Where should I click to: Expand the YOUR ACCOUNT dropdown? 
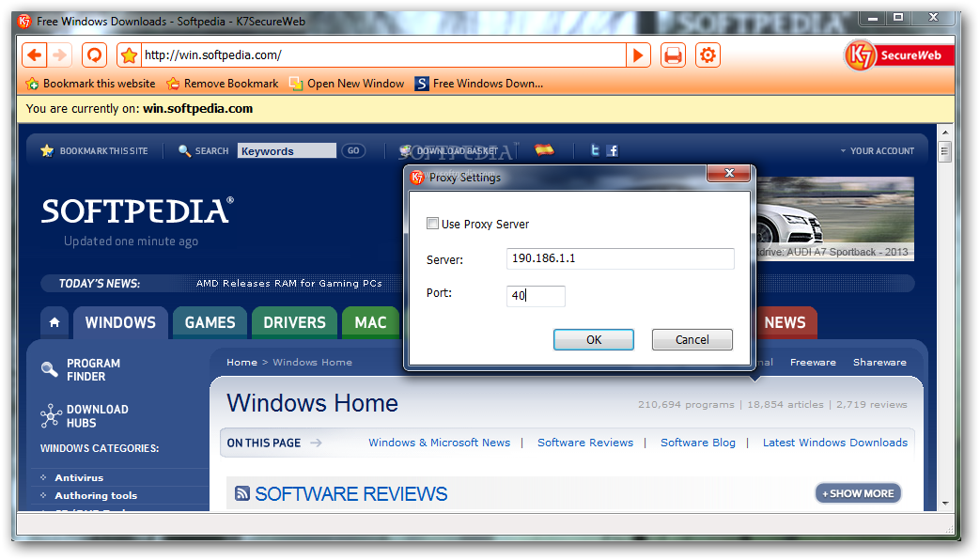pos(877,150)
